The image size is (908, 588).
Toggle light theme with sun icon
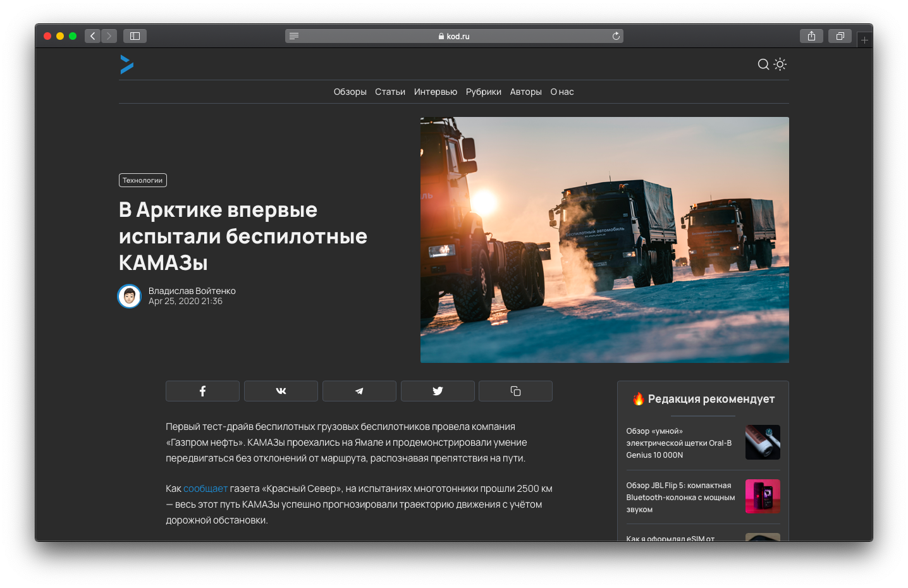780,64
